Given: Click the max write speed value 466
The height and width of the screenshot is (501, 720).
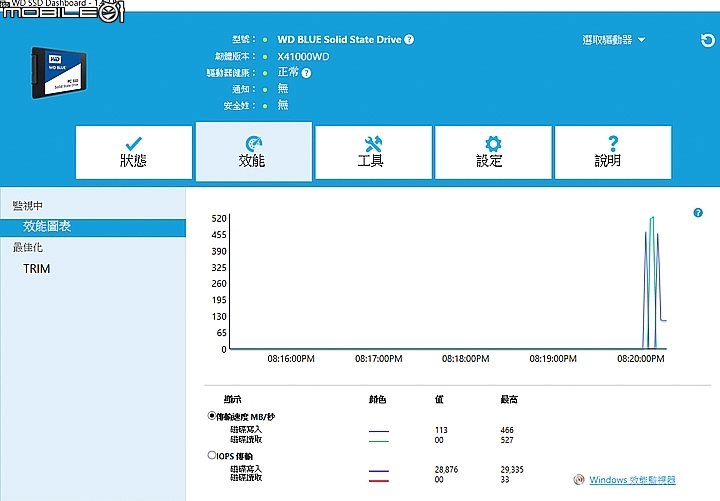Looking at the screenshot, I should pyautogui.click(x=507, y=430).
